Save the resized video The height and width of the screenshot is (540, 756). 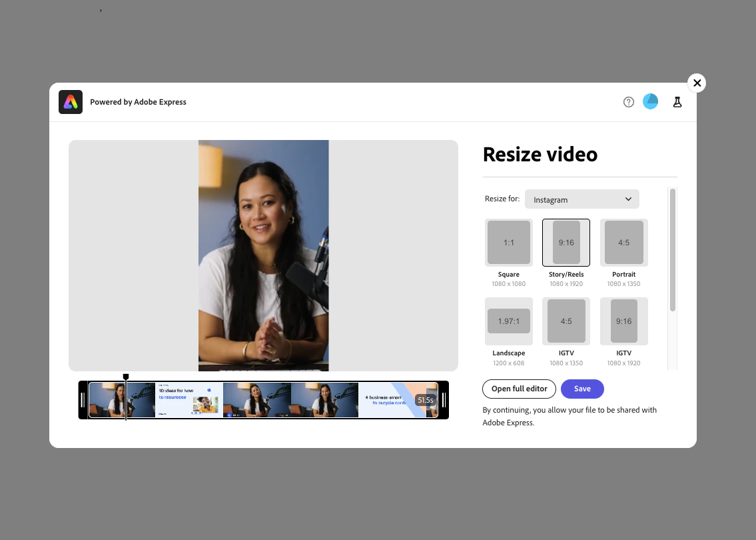click(582, 389)
